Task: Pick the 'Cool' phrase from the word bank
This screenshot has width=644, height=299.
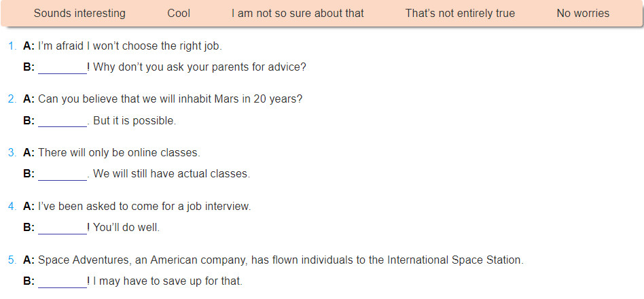Action: [179, 13]
